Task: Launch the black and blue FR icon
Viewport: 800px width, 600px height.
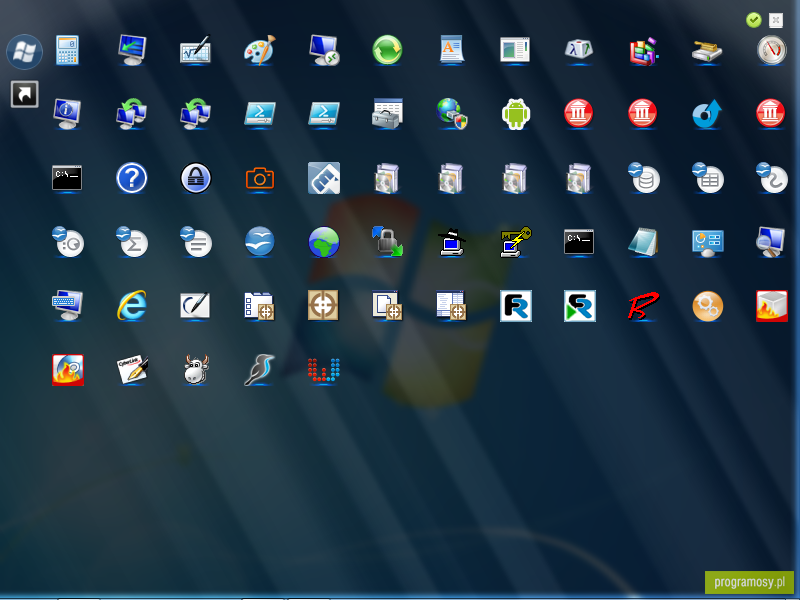Action: [515, 306]
